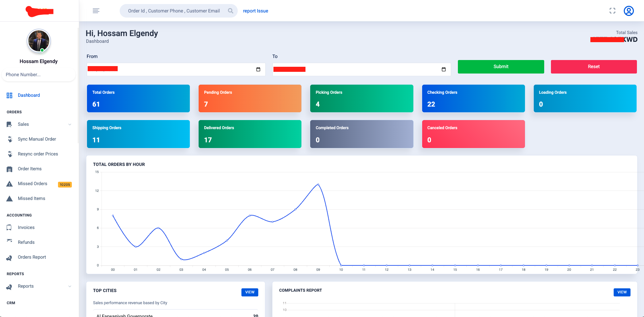The image size is (644, 317).
Task: Open the To date calendar picker
Action: coord(444,69)
